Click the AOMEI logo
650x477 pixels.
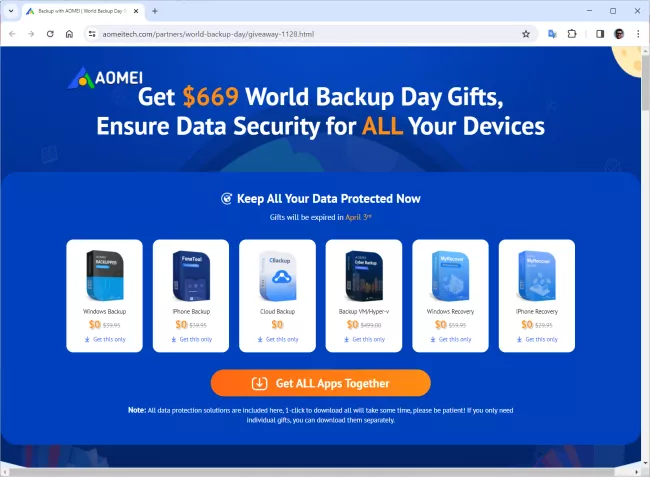click(x=105, y=77)
